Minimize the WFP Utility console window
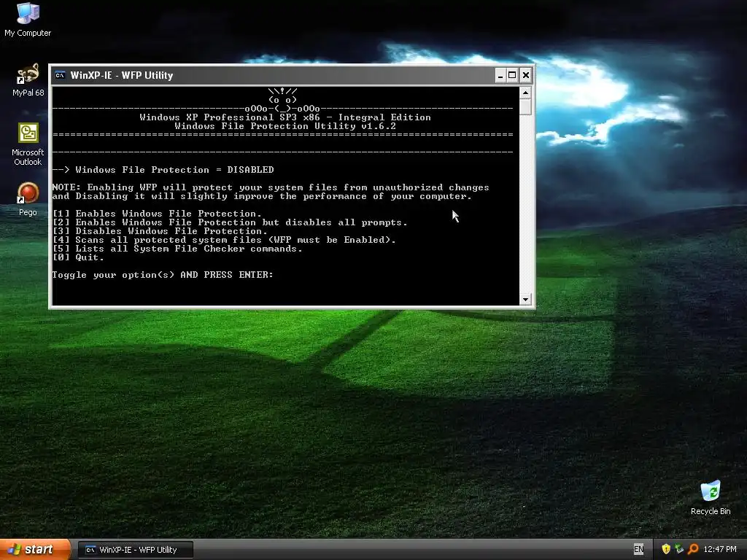Viewport: 747px width, 560px height. point(500,75)
